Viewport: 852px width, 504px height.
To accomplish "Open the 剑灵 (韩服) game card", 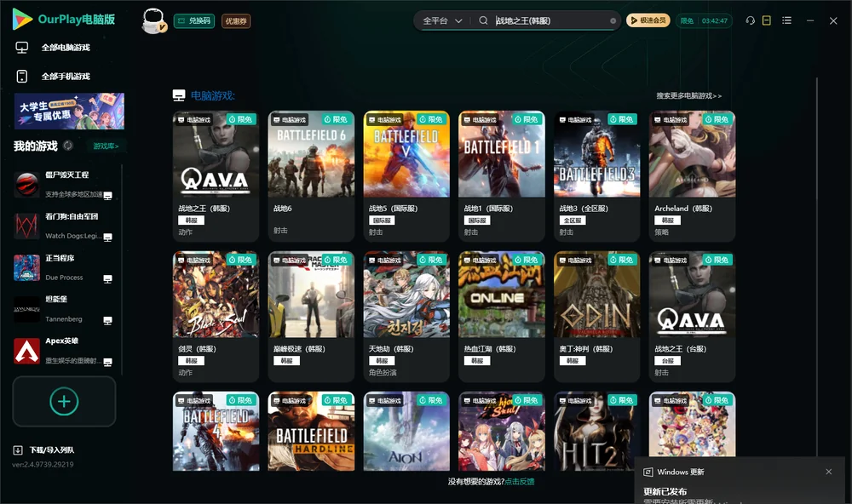I will click(216, 317).
